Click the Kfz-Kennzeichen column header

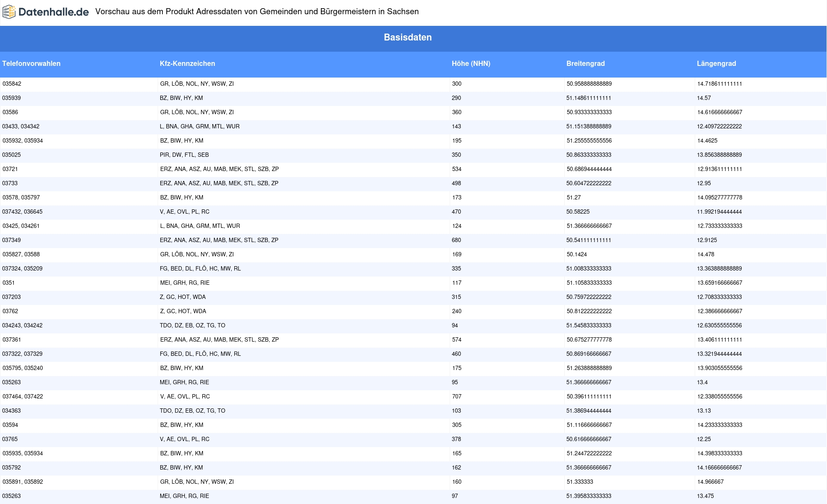tap(187, 63)
